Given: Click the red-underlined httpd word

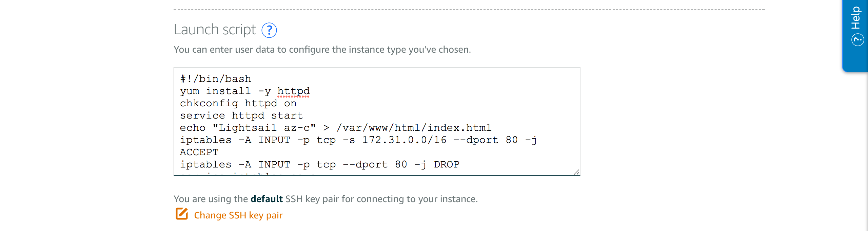Looking at the screenshot, I should pos(293,91).
